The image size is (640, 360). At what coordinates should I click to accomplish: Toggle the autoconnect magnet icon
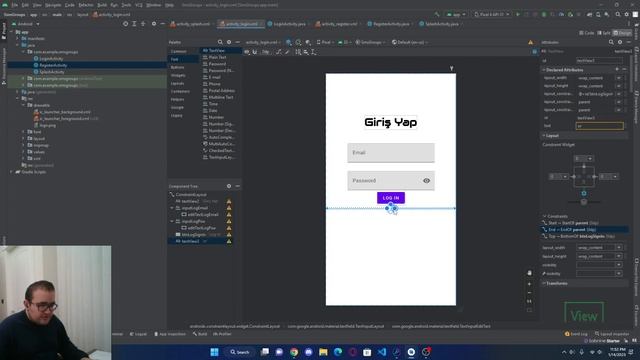pyautogui.click(x=255, y=52)
